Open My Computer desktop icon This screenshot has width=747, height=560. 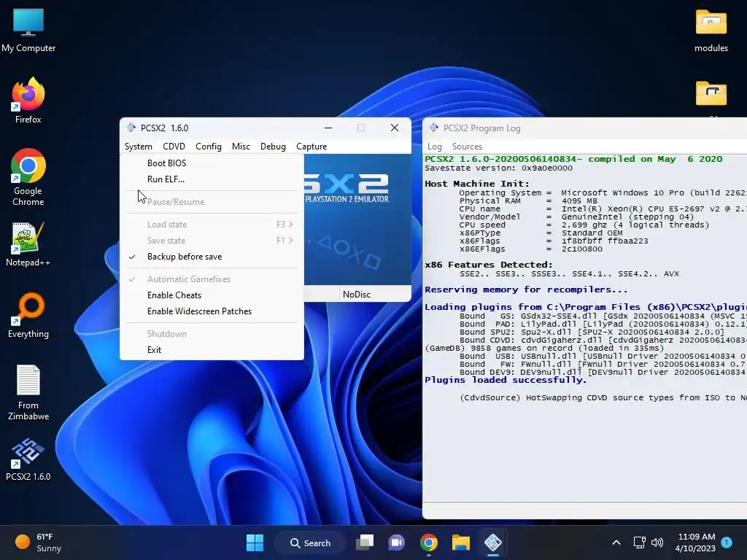pos(28,31)
